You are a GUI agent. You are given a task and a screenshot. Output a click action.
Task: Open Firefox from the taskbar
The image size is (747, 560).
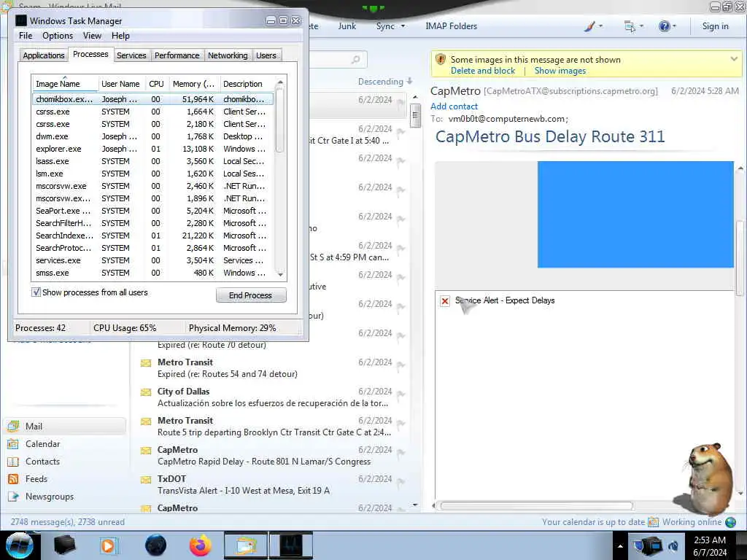tap(201, 545)
